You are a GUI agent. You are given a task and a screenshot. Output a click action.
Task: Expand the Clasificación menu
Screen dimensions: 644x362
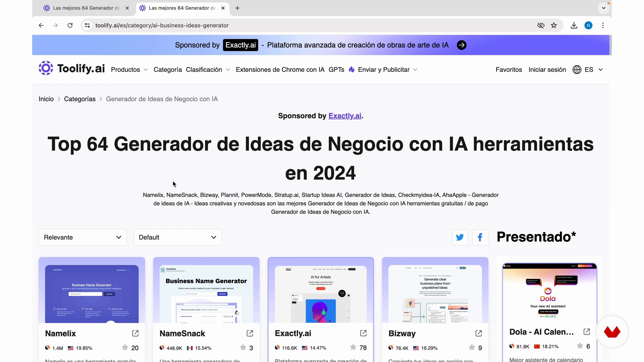click(208, 69)
